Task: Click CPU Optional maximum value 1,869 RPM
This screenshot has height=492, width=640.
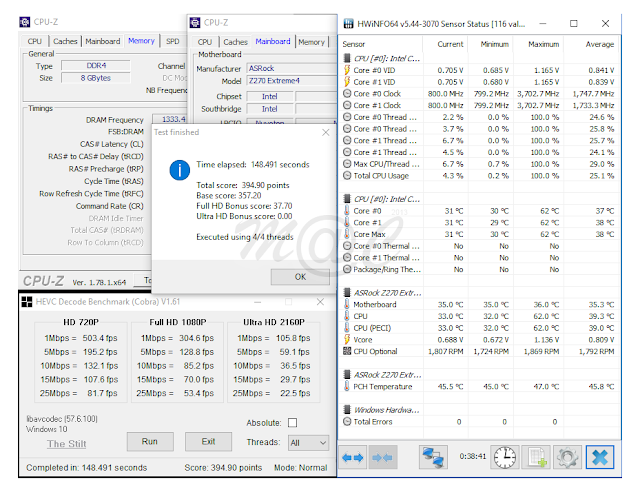Action: coord(542,351)
